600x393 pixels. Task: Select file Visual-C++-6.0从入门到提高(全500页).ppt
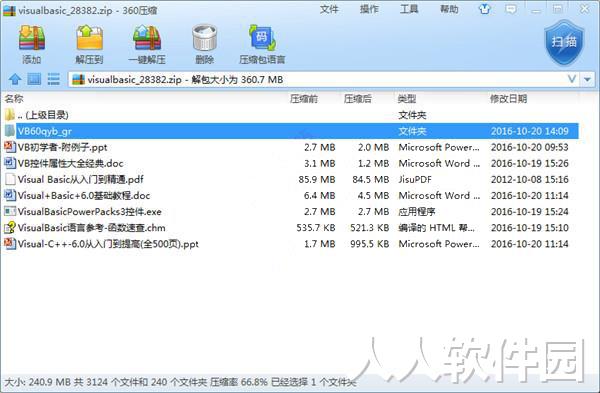click(x=108, y=244)
